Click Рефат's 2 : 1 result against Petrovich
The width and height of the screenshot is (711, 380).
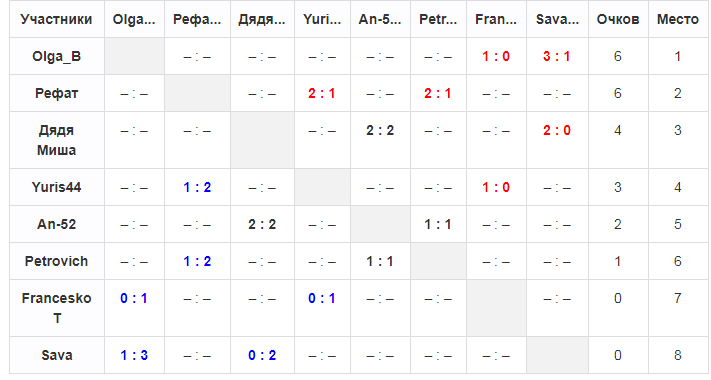(438, 93)
